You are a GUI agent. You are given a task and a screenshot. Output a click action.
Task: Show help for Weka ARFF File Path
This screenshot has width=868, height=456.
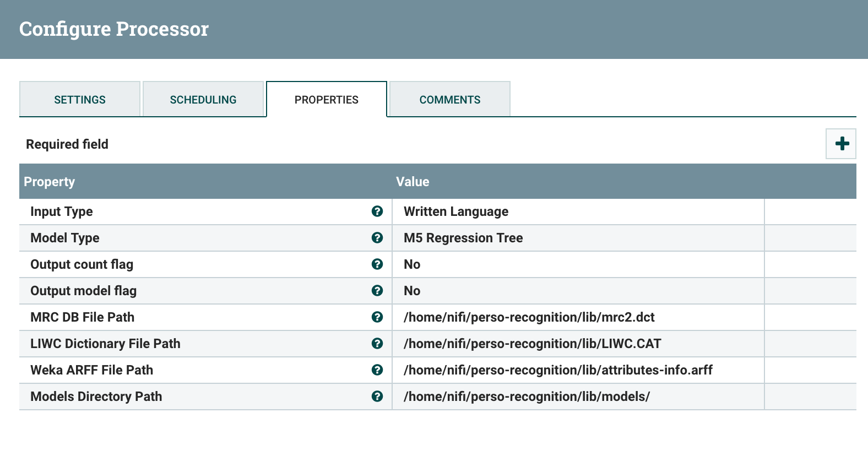(377, 370)
